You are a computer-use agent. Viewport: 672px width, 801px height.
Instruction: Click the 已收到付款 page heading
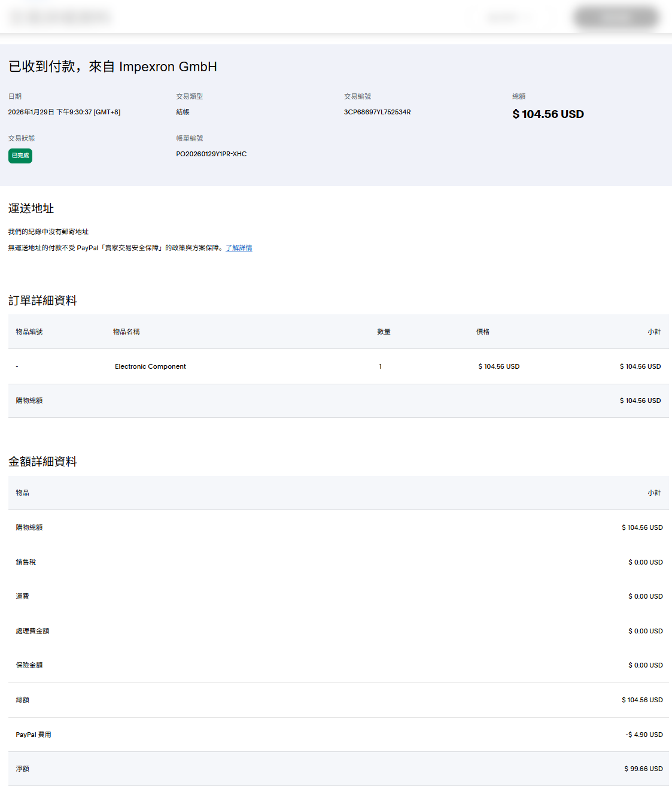112,66
